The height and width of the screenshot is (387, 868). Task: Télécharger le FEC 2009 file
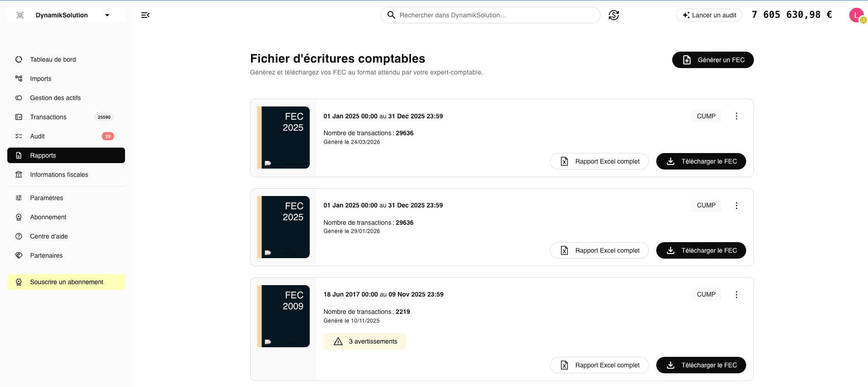coord(701,365)
